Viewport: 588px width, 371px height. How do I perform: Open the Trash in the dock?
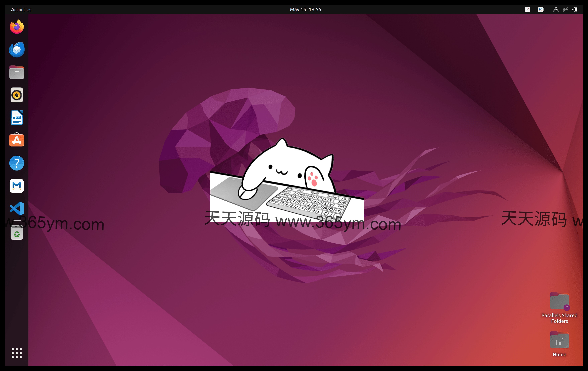tap(17, 233)
